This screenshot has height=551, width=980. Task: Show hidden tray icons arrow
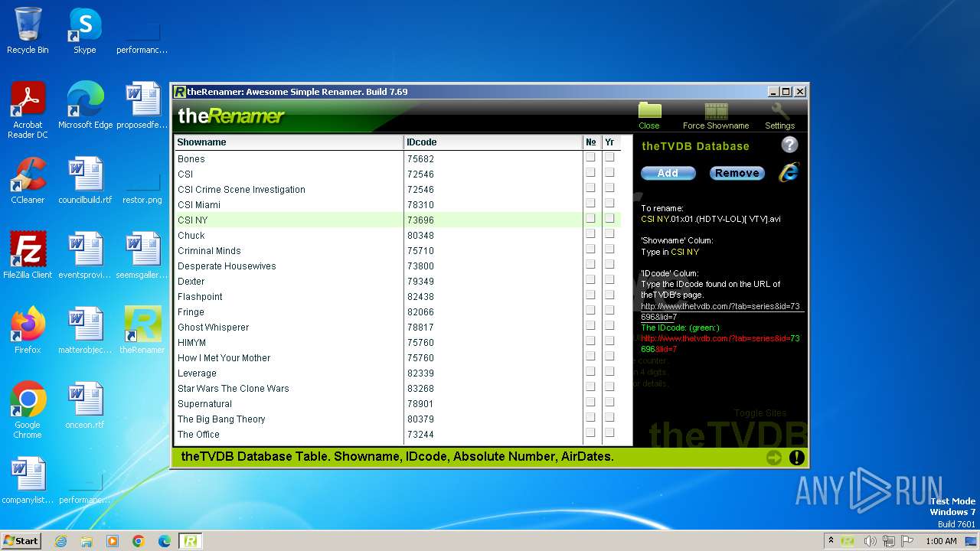[x=831, y=541]
